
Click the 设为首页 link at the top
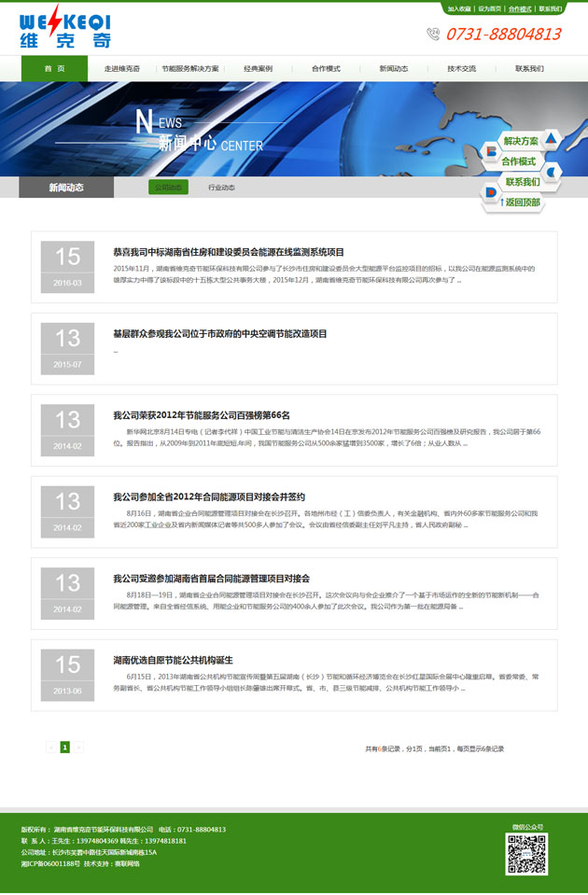[489, 8]
